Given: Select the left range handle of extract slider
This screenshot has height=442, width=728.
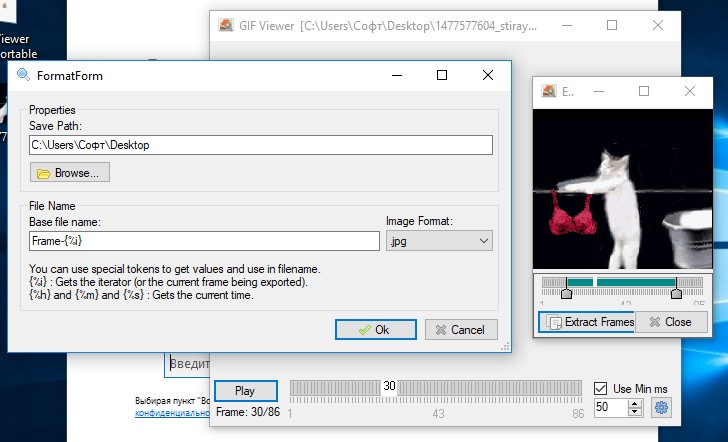Looking at the screenshot, I should tap(566, 288).
